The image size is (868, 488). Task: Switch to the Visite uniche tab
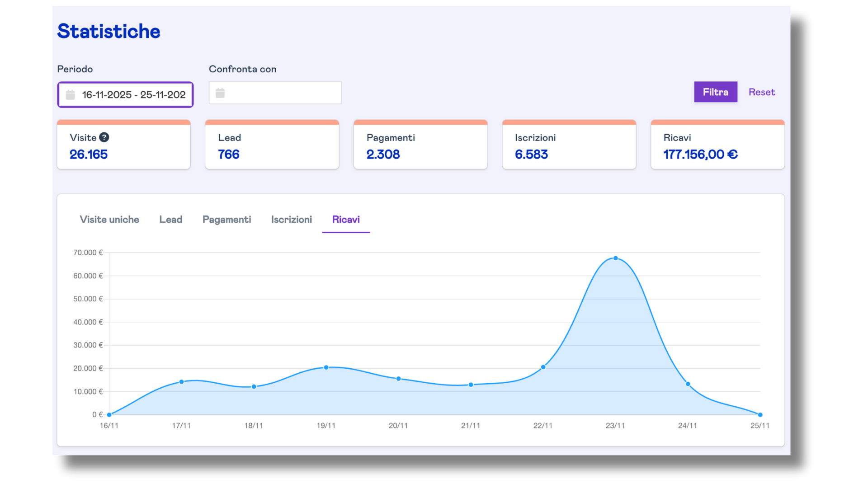coord(109,220)
